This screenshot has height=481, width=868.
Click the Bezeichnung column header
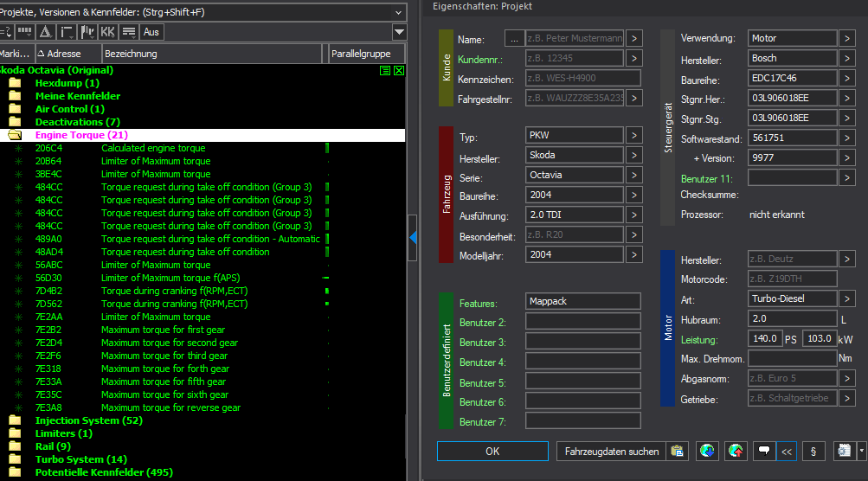212,54
